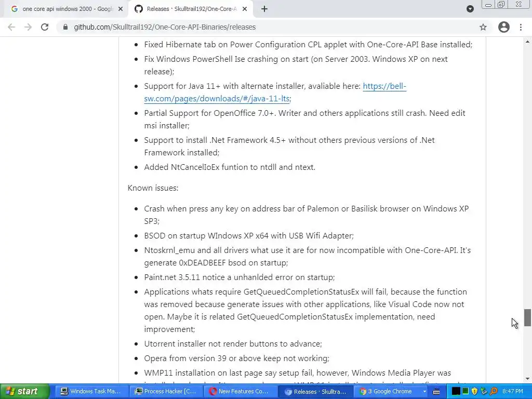532x399 pixels.
Task: Click 'Fixed Hibernate tab on Power Configuration' item
Action: pyautogui.click(x=309, y=45)
